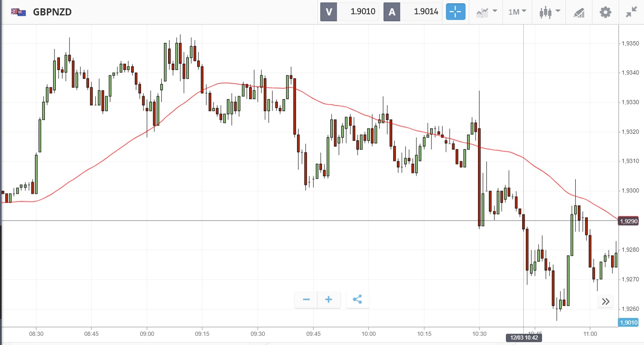Jump to latest candles with double arrow
This screenshot has height=345, width=644.
click(605, 301)
